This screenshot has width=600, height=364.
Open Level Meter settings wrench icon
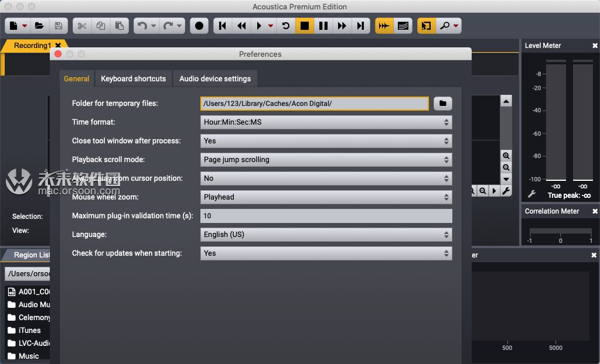point(532,194)
